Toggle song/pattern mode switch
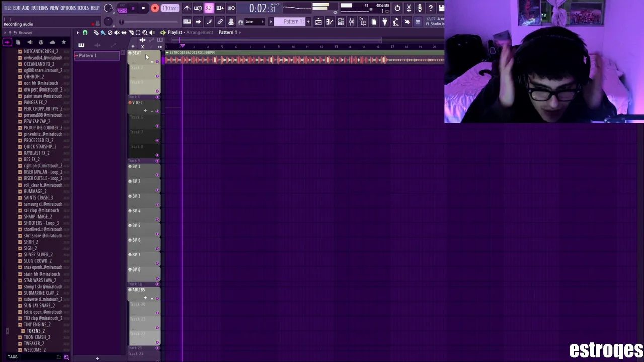 tap(122, 8)
